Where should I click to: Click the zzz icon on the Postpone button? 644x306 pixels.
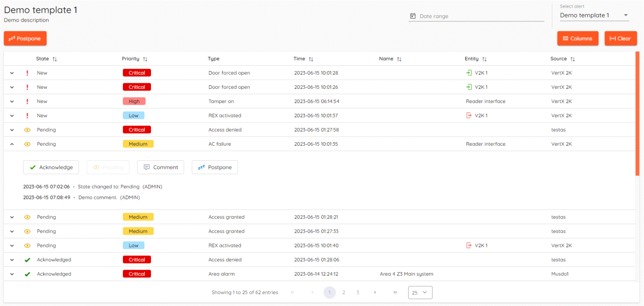(11, 38)
